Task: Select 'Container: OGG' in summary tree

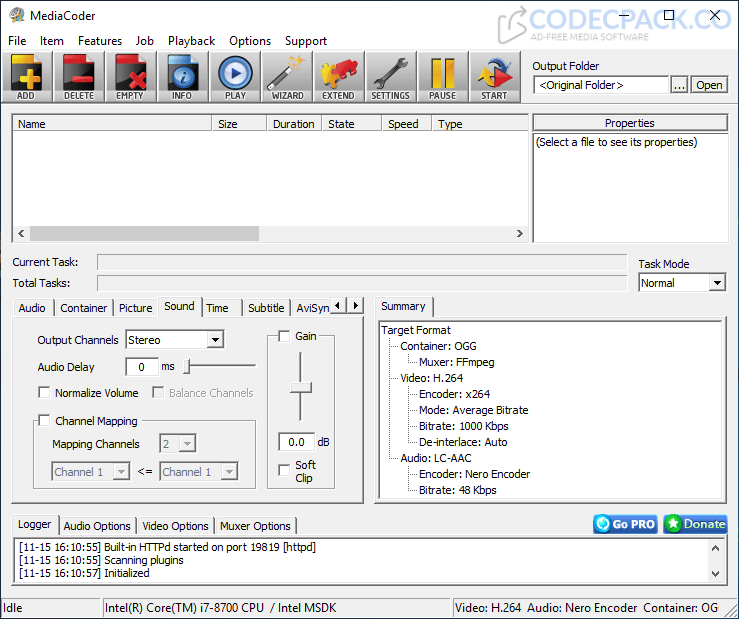Action: coord(438,346)
